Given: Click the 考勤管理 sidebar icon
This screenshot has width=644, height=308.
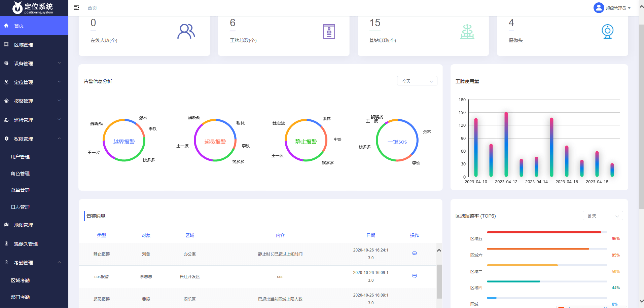Looking at the screenshot, I should (x=6, y=262).
